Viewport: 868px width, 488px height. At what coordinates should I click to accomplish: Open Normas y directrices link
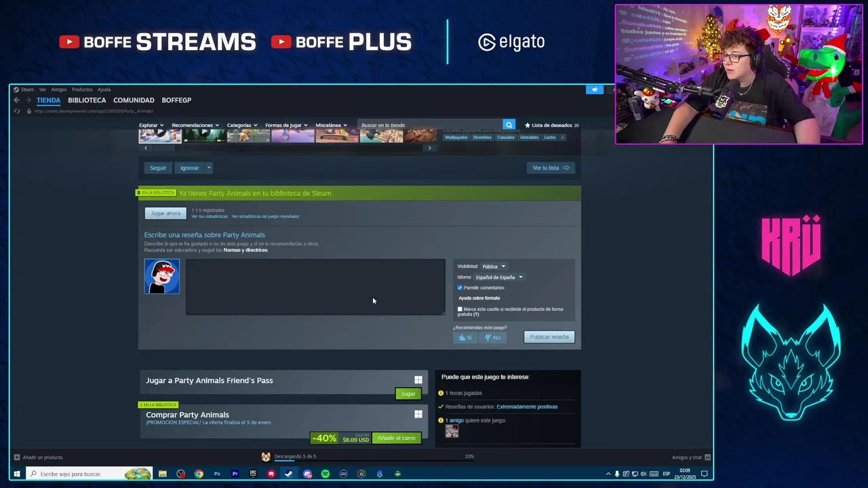tap(245, 250)
